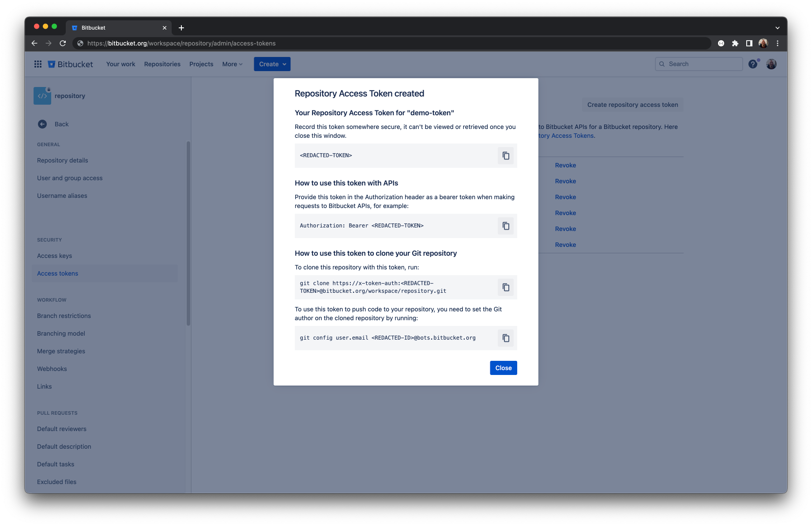Click the Back arrow in sidebar
The image size is (812, 526).
click(42, 124)
